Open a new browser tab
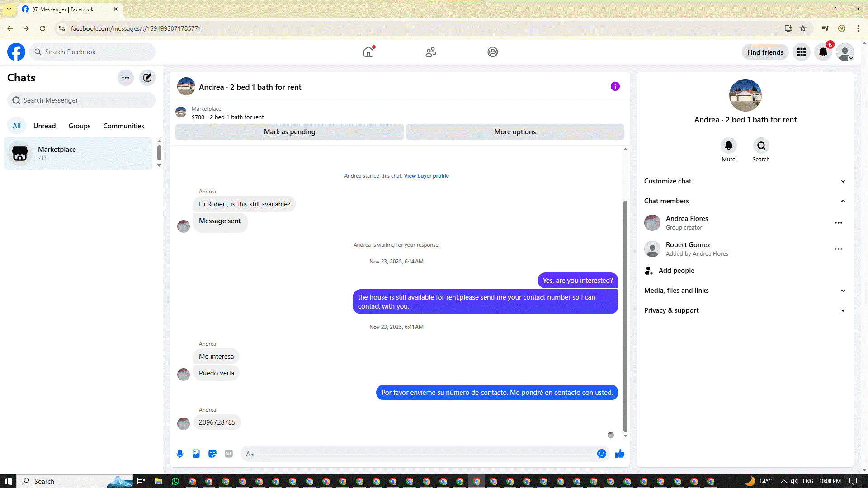This screenshot has width=868, height=488. click(x=132, y=9)
